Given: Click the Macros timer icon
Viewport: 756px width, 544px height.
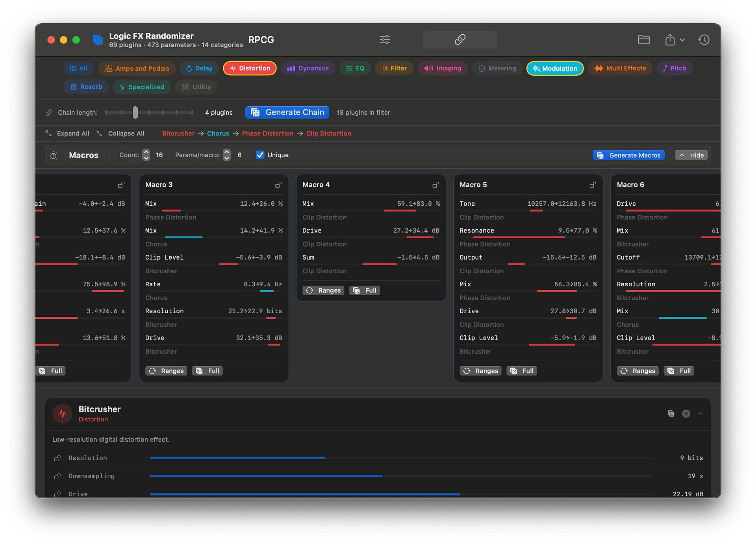Looking at the screenshot, I should click(x=54, y=156).
